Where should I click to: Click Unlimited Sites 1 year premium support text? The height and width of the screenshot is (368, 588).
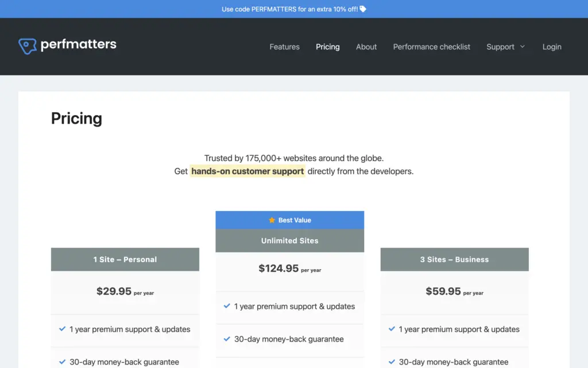tap(295, 306)
